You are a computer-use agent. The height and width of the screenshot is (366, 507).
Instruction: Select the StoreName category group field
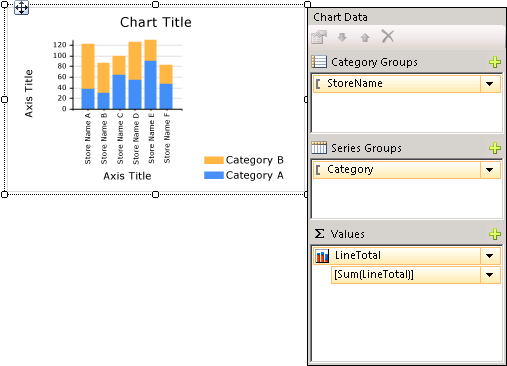[x=407, y=84]
